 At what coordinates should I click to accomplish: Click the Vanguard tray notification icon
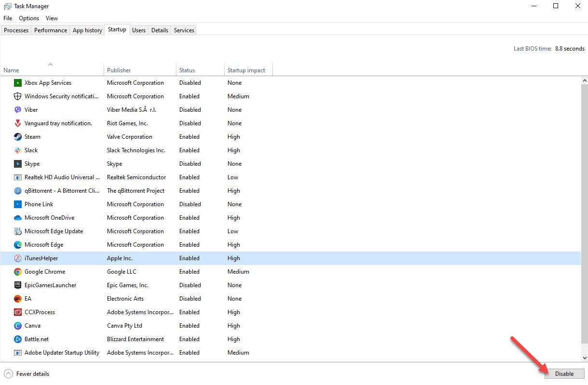[x=18, y=123]
